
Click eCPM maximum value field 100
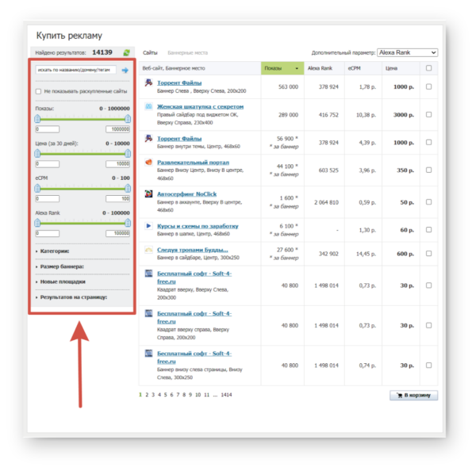tap(117, 199)
